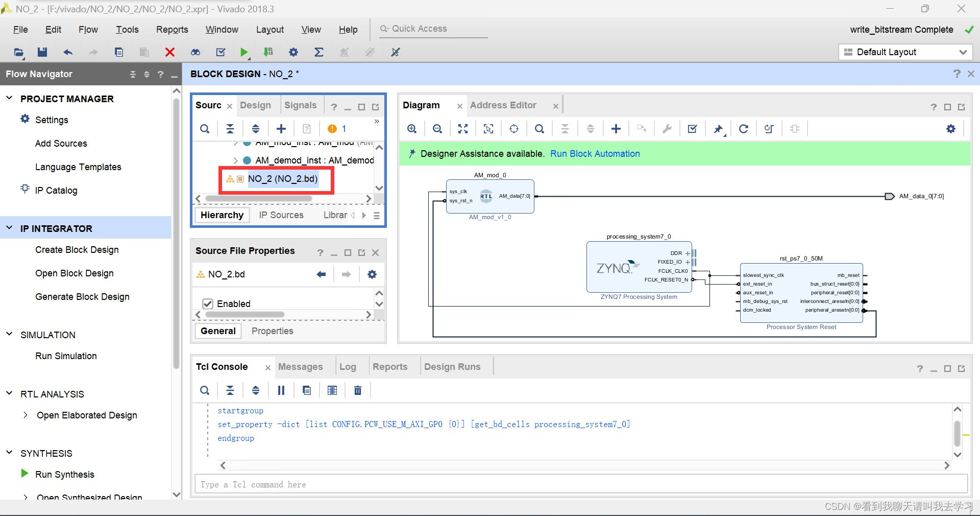Image resolution: width=980 pixels, height=516 pixels.
Task: Expand AM_demod_inst tree node
Action: 235,160
